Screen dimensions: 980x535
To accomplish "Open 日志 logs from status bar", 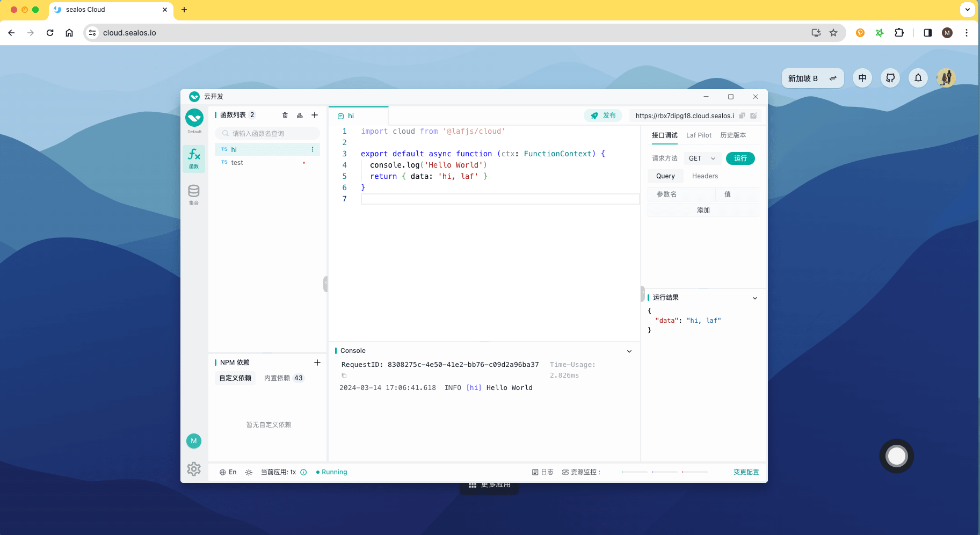I will point(543,472).
